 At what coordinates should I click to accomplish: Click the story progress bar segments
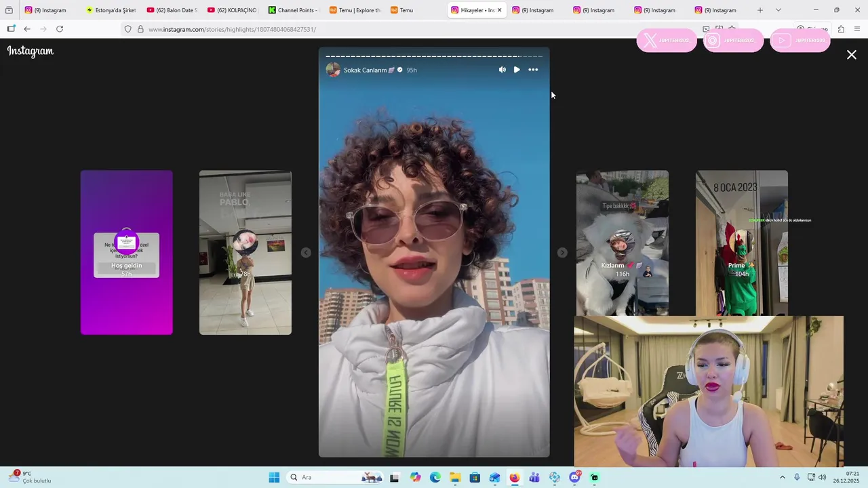[x=434, y=56]
